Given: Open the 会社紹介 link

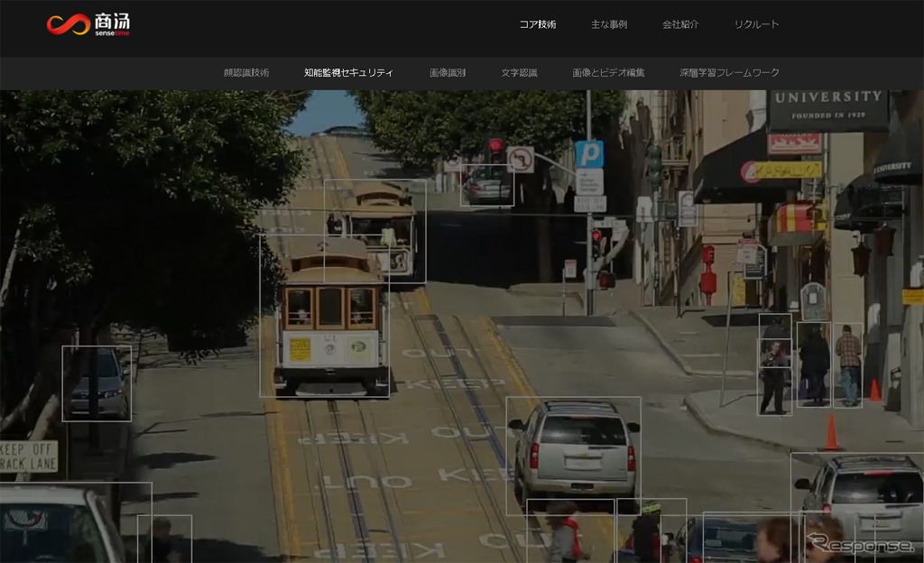Looking at the screenshot, I should pyautogui.click(x=680, y=24).
